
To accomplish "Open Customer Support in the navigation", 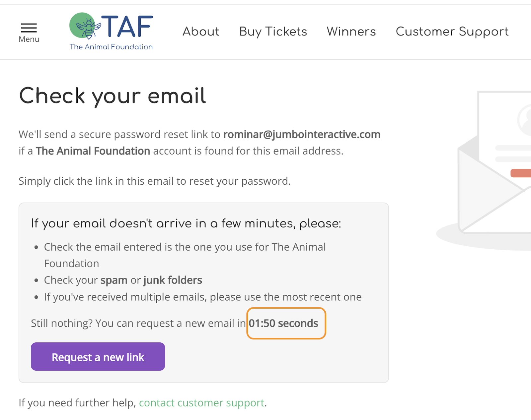I will 452,31.
